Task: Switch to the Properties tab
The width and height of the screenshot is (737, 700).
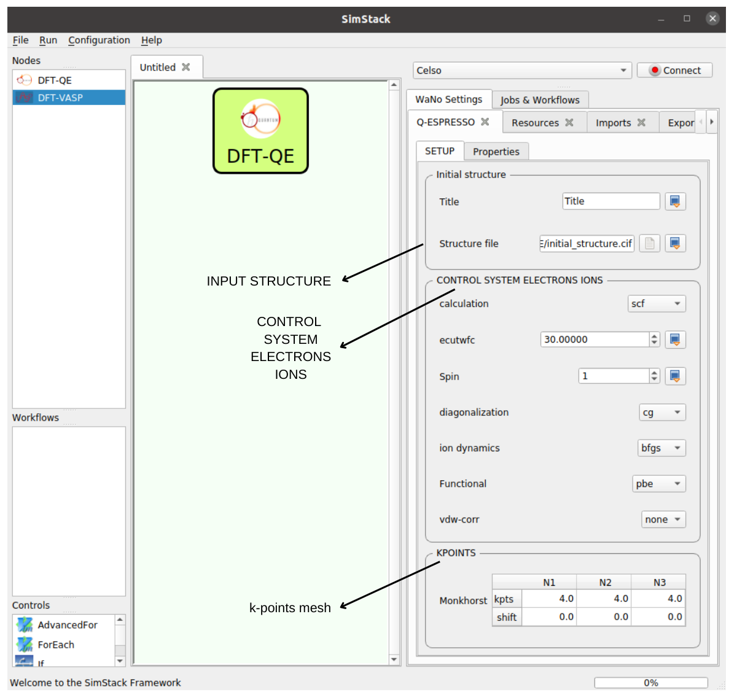Action: [x=496, y=151]
